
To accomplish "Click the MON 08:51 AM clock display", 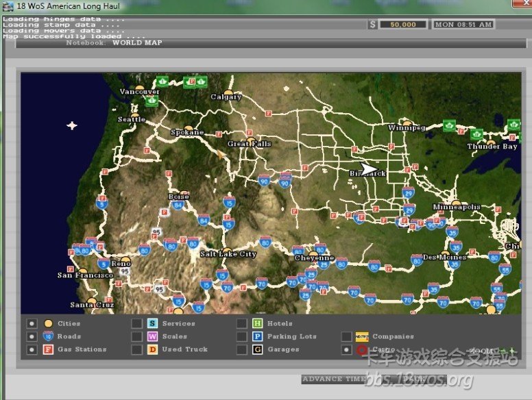I will pyautogui.click(x=463, y=25).
